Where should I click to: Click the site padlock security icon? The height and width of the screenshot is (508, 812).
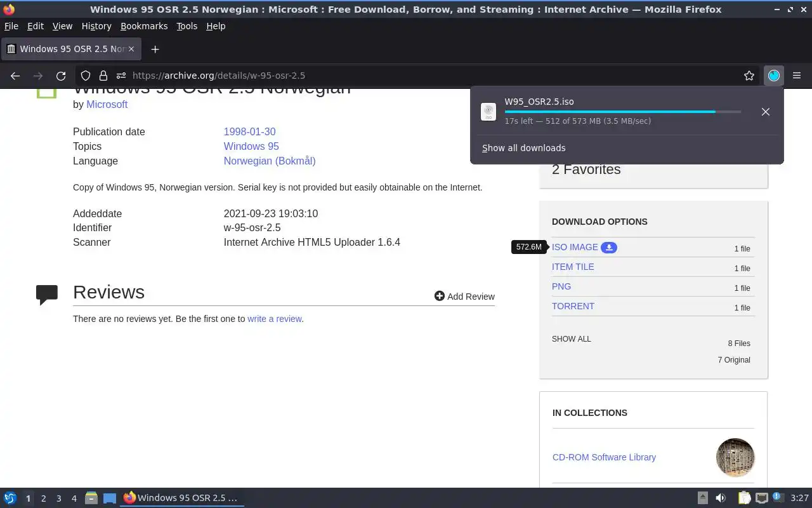103,76
